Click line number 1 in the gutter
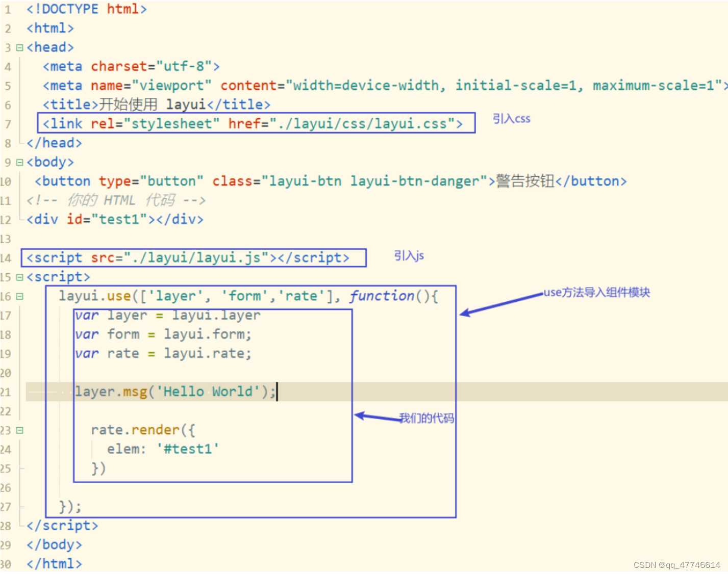Screen dimensions: 728x574 click(8, 10)
